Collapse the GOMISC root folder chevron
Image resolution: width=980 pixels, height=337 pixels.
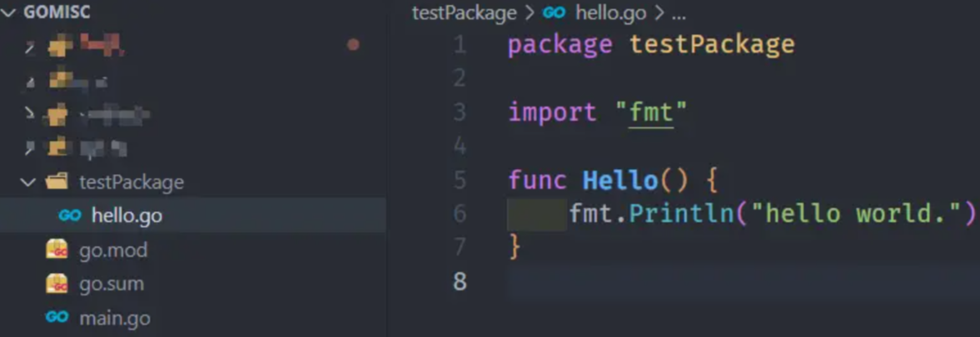[x=9, y=12]
